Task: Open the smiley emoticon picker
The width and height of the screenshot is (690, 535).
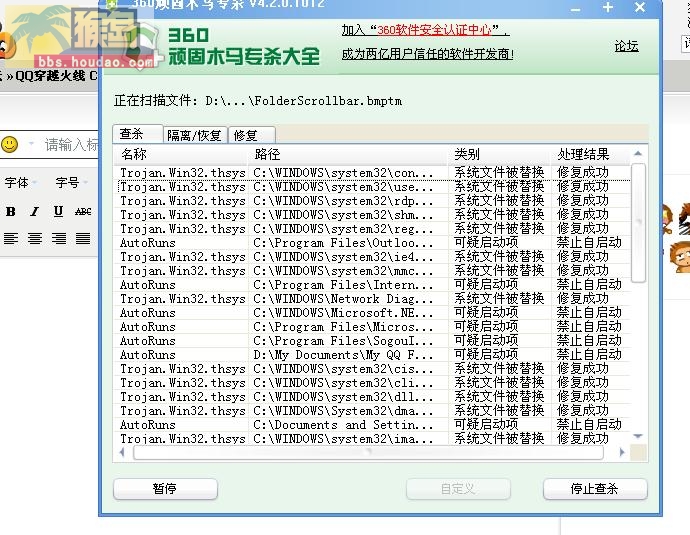Action: [10, 144]
